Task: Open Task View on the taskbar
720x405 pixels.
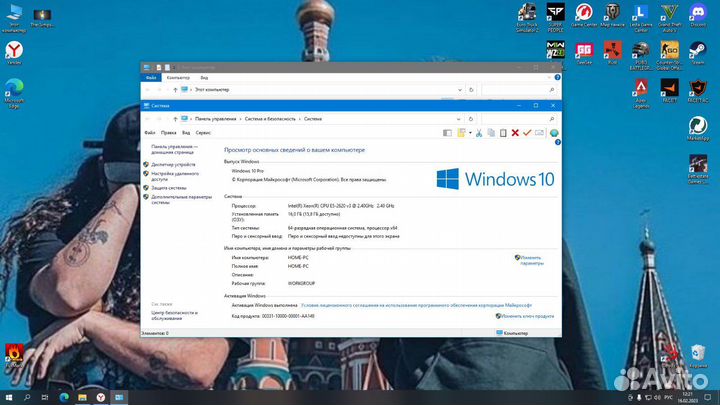Action: [x=45, y=397]
